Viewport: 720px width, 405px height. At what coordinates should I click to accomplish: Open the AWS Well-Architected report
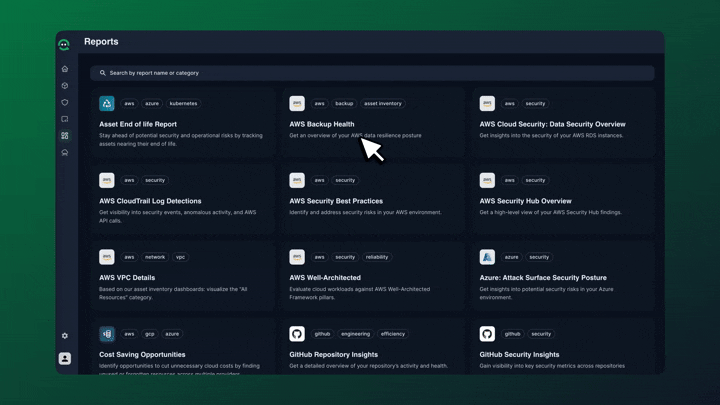pos(327,278)
